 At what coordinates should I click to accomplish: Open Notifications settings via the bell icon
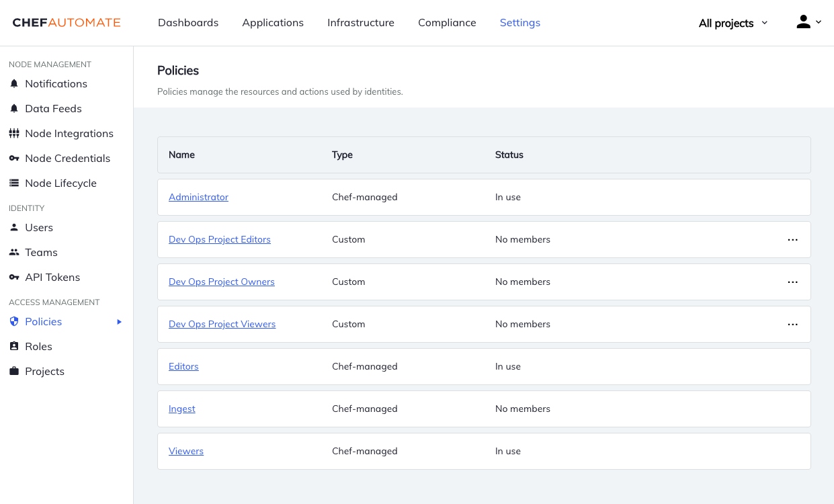14,83
